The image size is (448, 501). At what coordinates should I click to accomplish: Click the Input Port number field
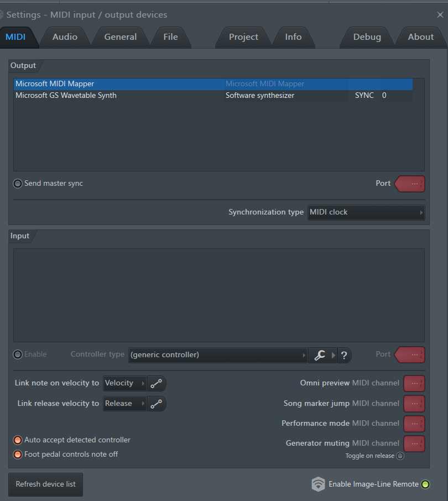(x=410, y=355)
